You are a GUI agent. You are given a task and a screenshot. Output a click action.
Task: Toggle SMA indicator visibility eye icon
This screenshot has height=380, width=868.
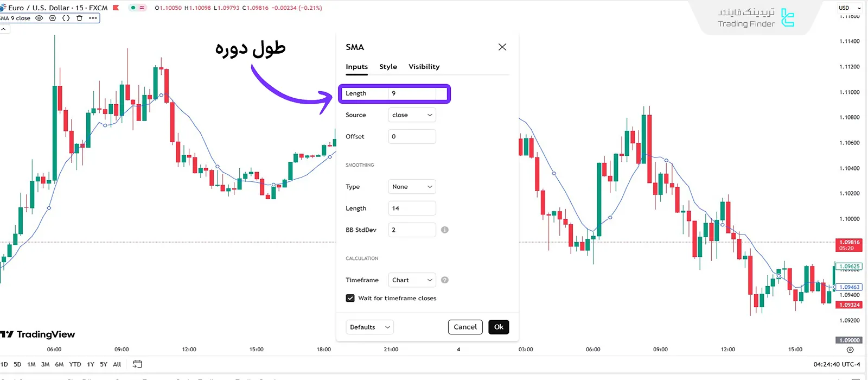point(39,18)
